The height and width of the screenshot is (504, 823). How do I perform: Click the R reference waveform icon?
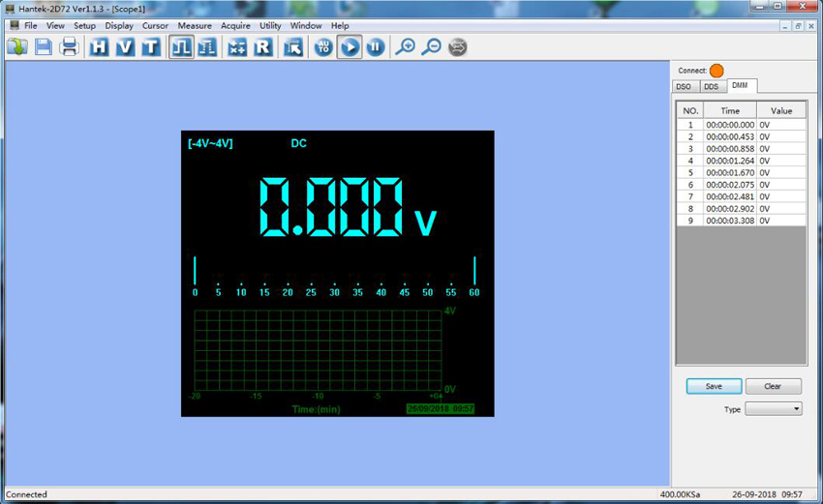click(x=263, y=47)
